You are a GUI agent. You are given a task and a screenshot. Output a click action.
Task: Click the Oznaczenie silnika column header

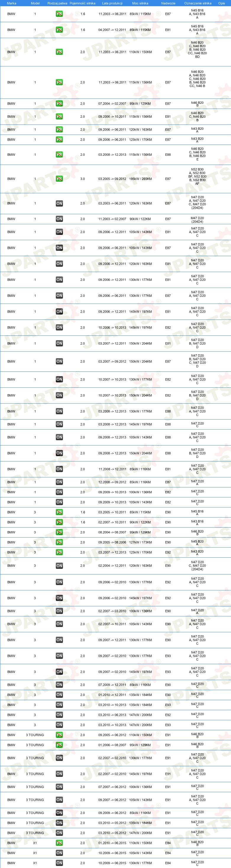pyautogui.click(x=198, y=3)
